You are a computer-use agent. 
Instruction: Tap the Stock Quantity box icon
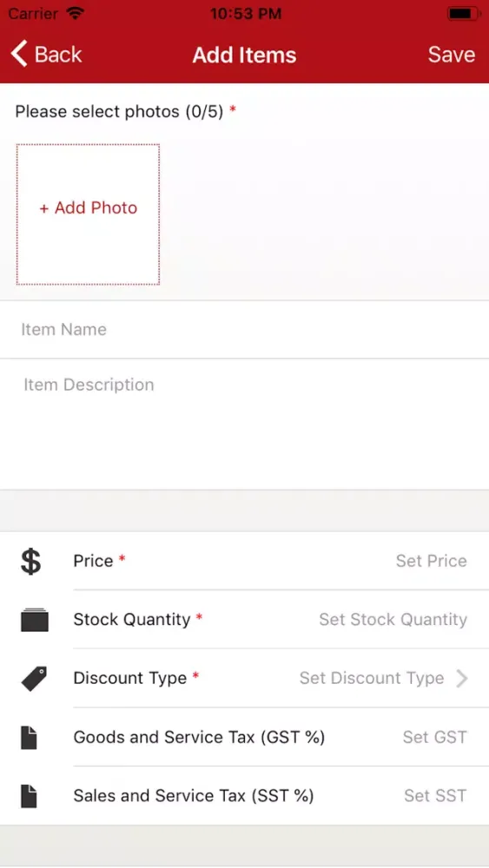(x=35, y=620)
